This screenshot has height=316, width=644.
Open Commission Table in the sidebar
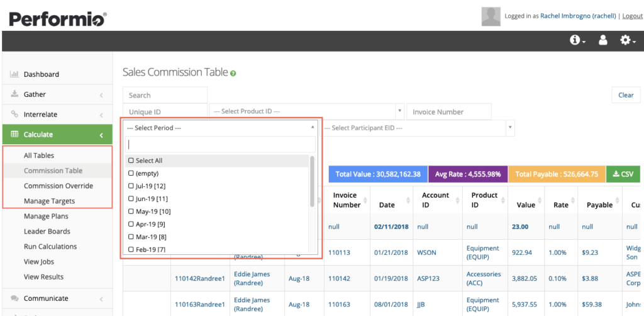(53, 171)
